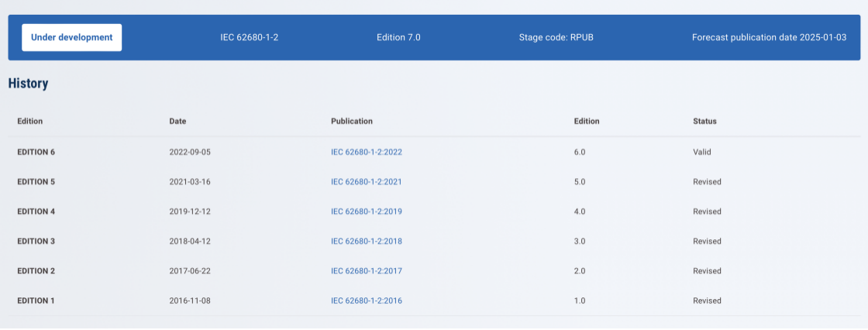Image resolution: width=868 pixels, height=330 pixels.
Task: Click the 2016-11-08 date cell
Action: [x=190, y=301]
